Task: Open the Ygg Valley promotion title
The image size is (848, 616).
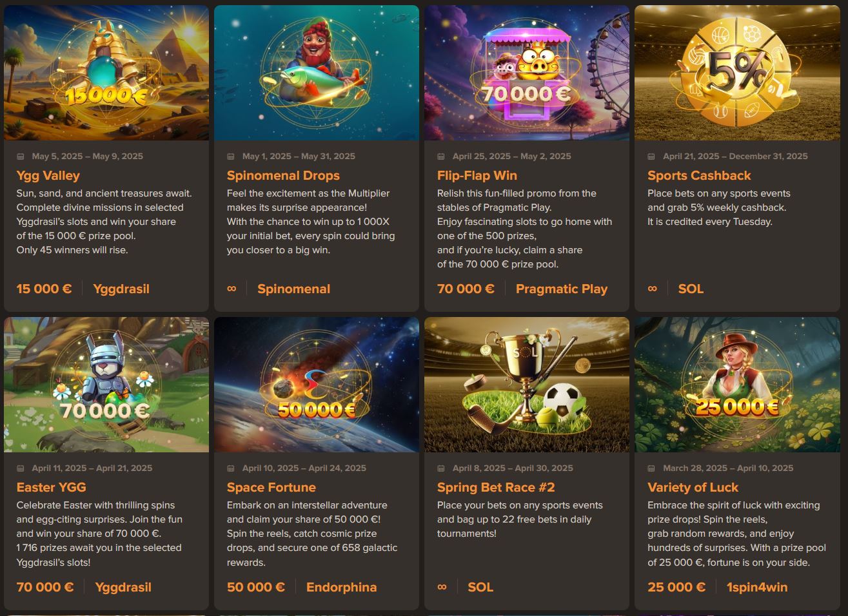Action: click(x=48, y=176)
